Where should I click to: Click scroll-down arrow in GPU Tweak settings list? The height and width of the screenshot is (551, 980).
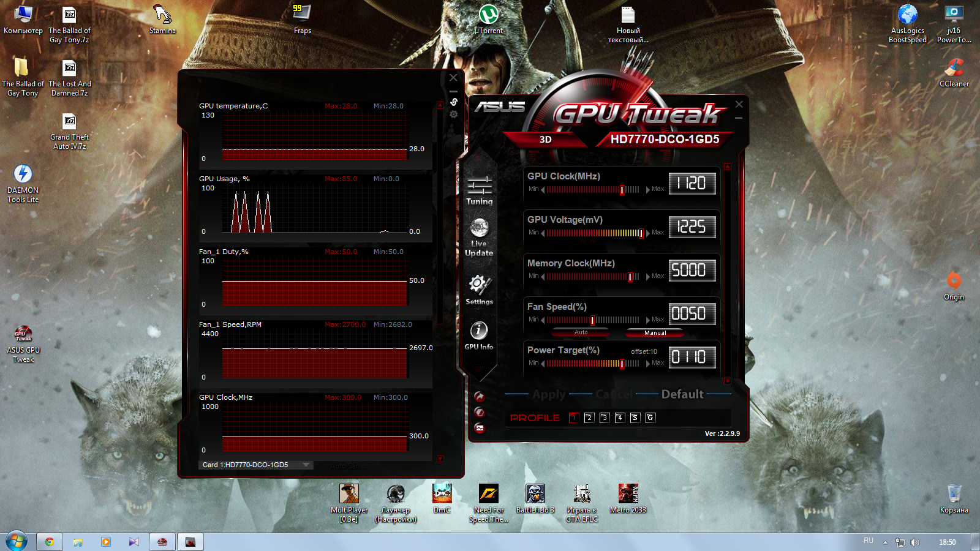tap(728, 381)
